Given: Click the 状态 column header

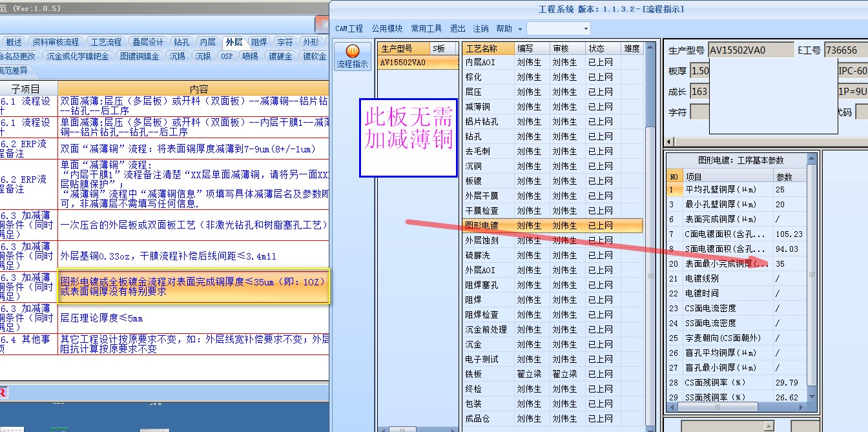Looking at the screenshot, I should point(604,48).
